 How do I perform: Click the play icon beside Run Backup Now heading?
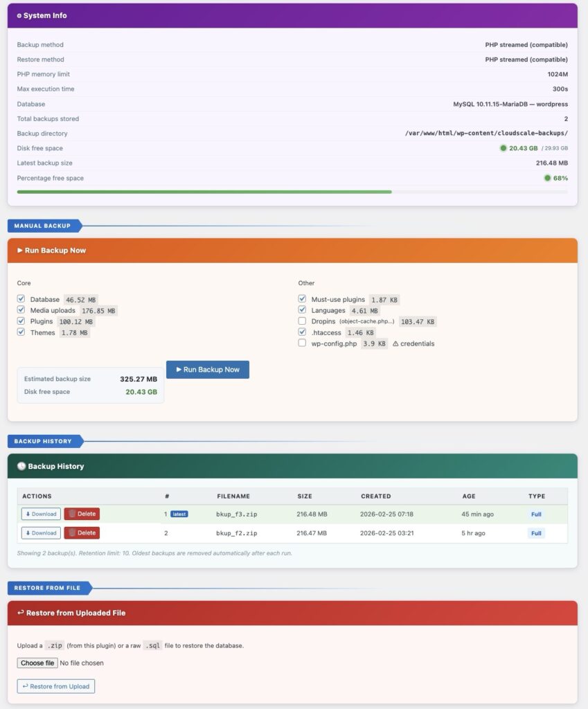tap(21, 250)
